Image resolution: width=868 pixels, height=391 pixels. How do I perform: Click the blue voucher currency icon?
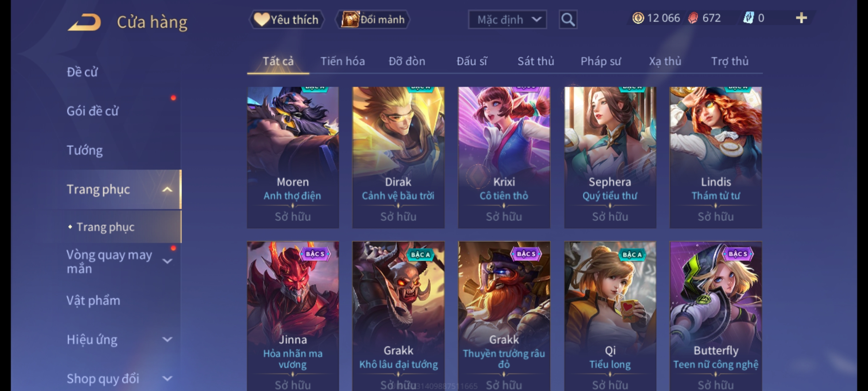[748, 18]
